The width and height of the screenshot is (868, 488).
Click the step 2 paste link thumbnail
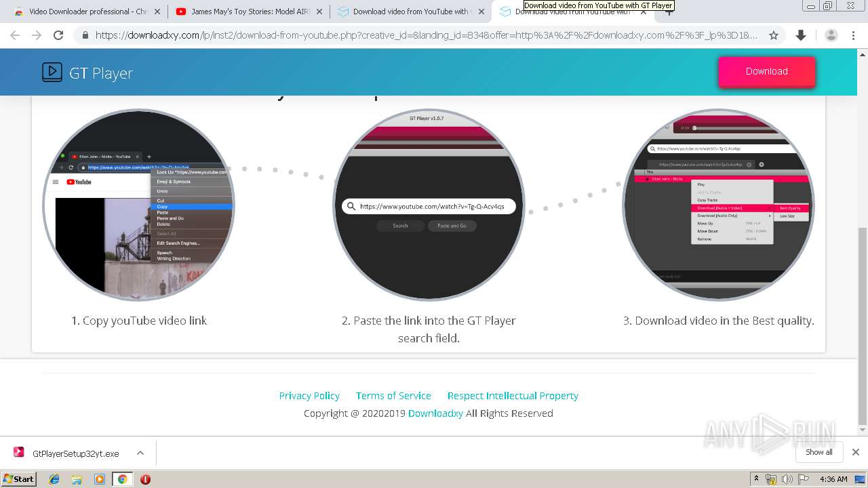pos(429,205)
